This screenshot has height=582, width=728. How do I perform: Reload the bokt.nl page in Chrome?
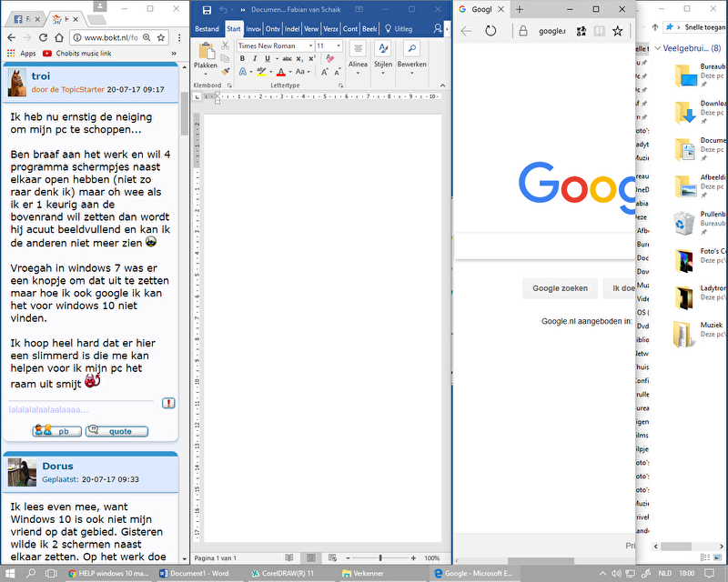tap(43, 37)
